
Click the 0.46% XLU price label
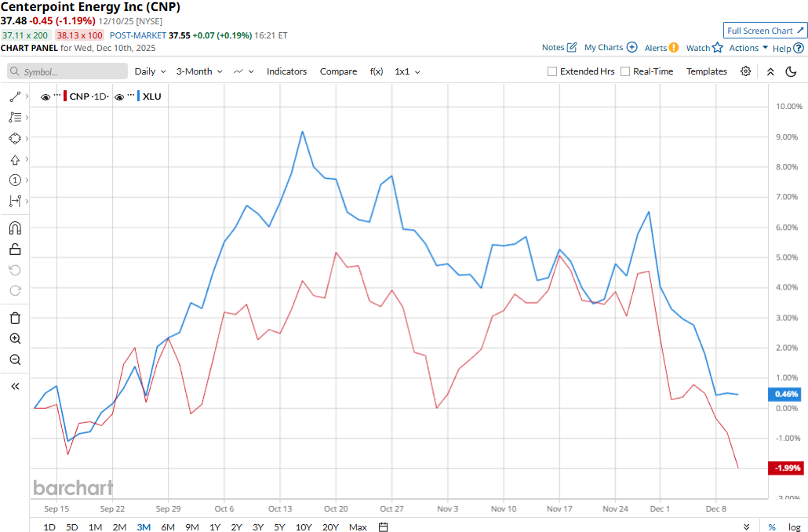coord(785,395)
